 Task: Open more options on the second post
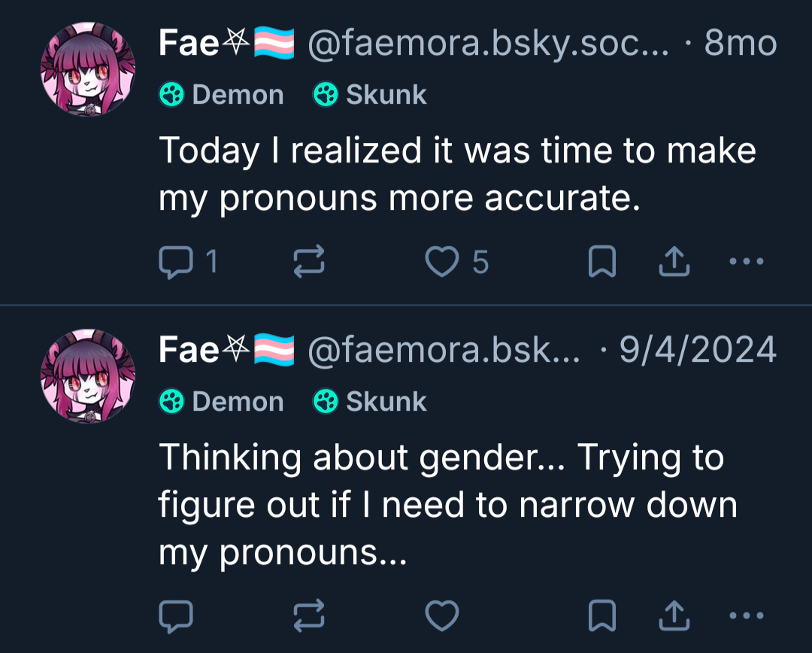click(x=747, y=615)
